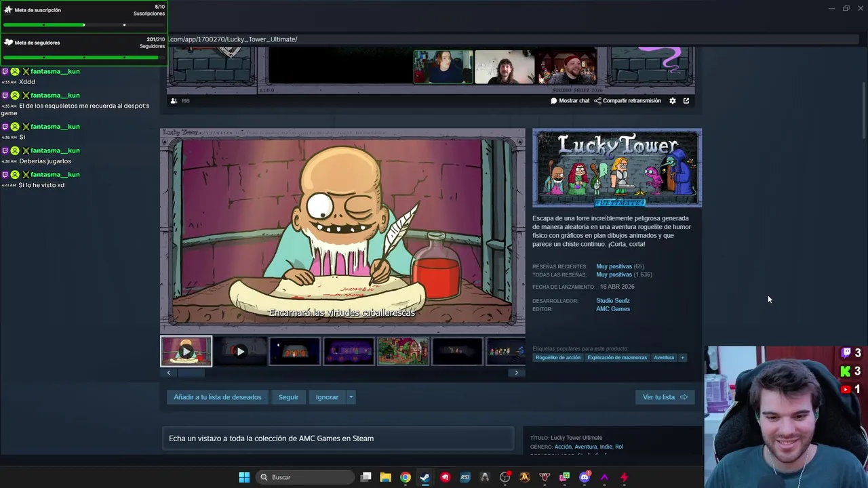Play the first trailer thumbnail
The height and width of the screenshot is (488, 868).
[186, 351]
